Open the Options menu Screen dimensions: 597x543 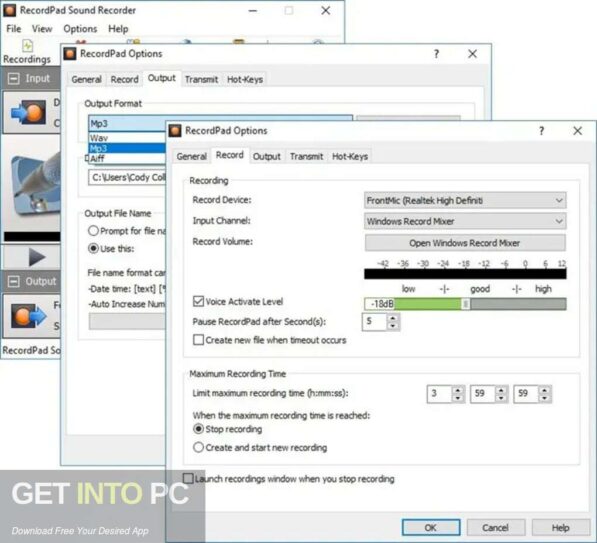pos(80,29)
